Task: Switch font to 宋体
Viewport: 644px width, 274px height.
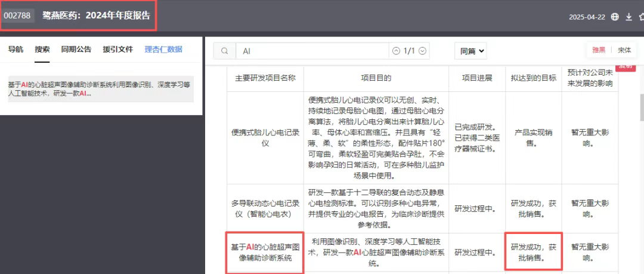Action: 625,50
